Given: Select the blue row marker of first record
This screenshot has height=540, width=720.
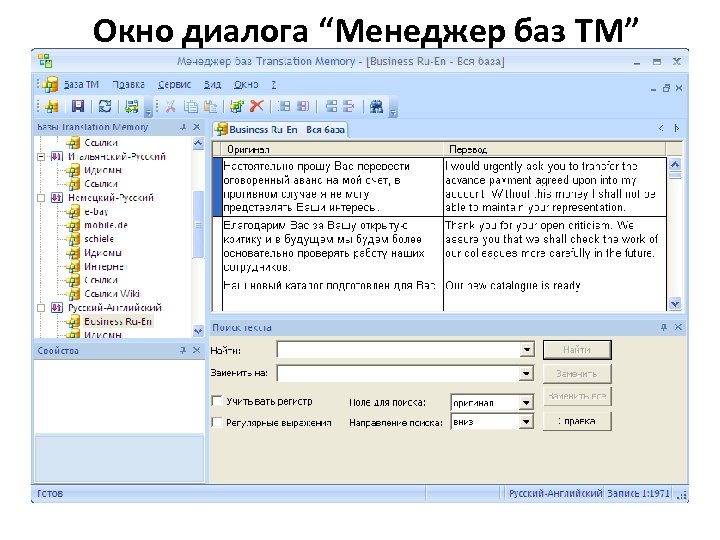Looking at the screenshot, I should (218, 187).
